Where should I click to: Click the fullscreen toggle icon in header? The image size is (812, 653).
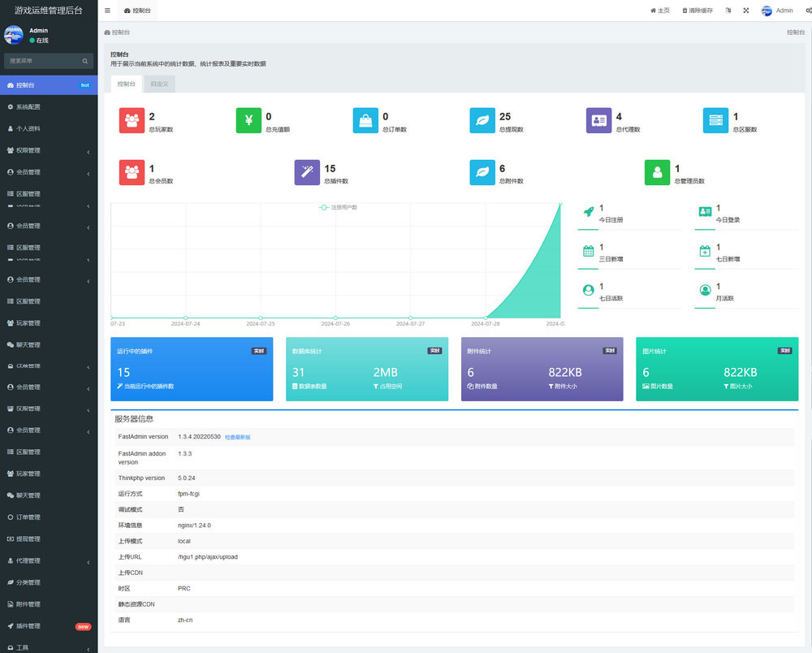pos(745,11)
